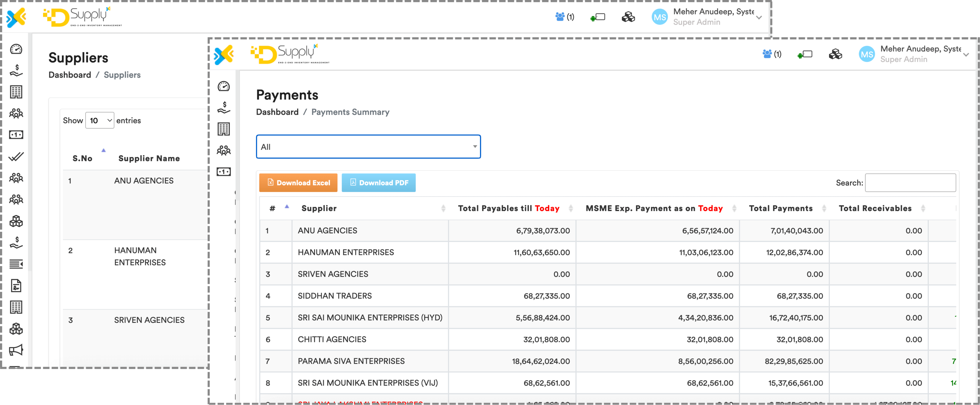Open the grid table icon in Payments sidebar
The image size is (980, 405).
223,129
